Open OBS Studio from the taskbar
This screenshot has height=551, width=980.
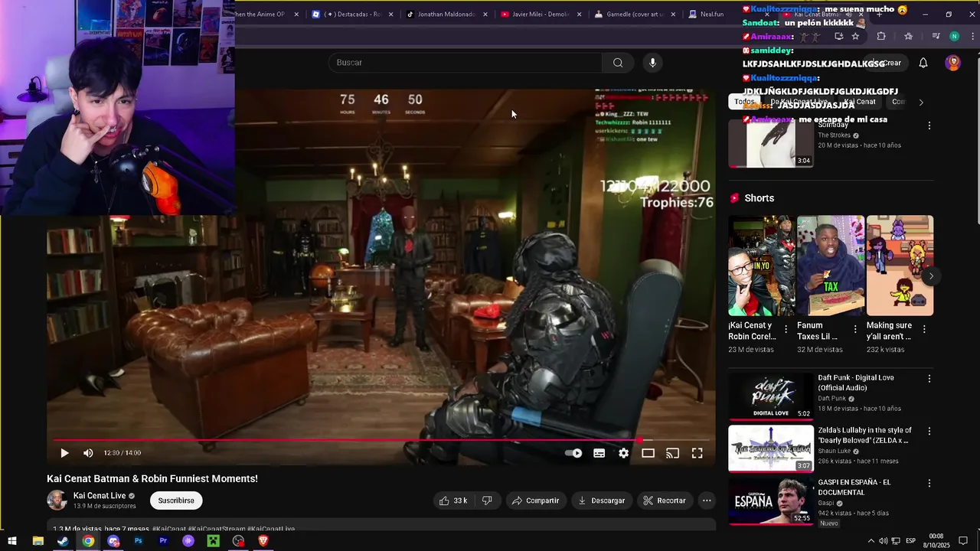(239, 541)
